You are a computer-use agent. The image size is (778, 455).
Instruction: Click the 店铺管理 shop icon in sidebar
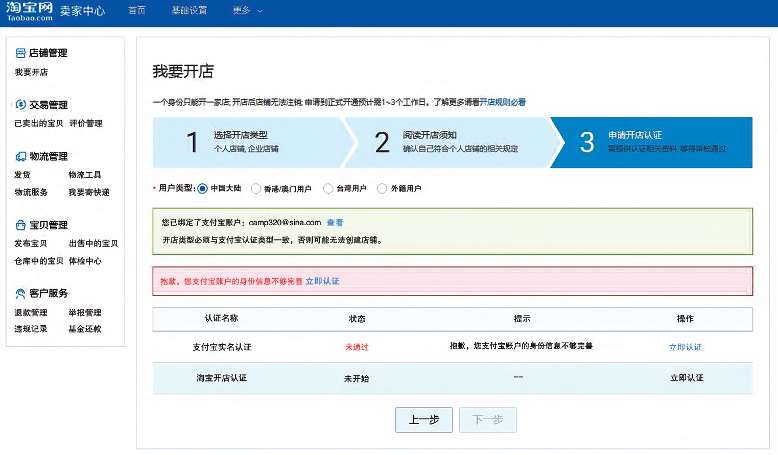point(21,53)
